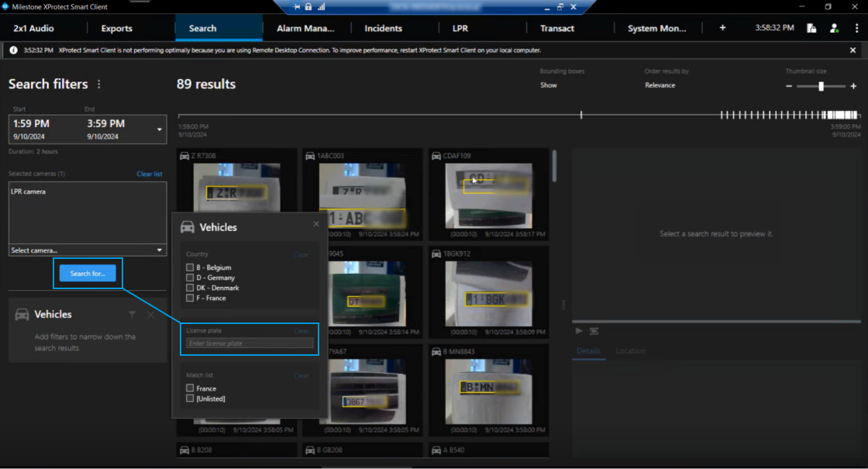
Task: Dismiss the Remote Desktop performance notification
Action: [x=852, y=50]
